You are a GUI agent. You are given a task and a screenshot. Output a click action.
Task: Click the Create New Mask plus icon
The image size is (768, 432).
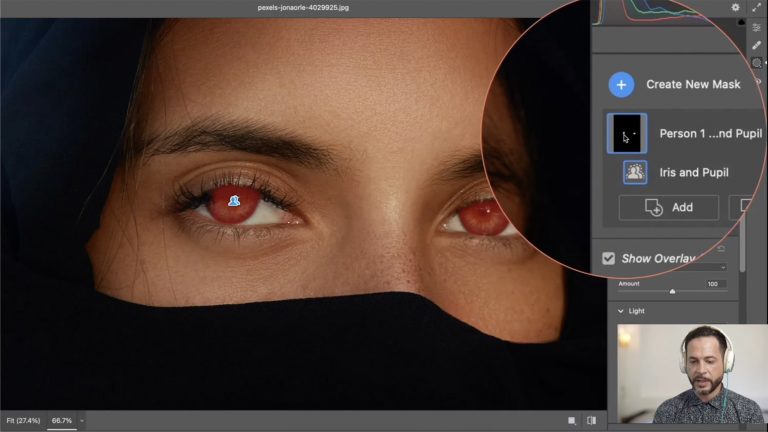(621, 84)
